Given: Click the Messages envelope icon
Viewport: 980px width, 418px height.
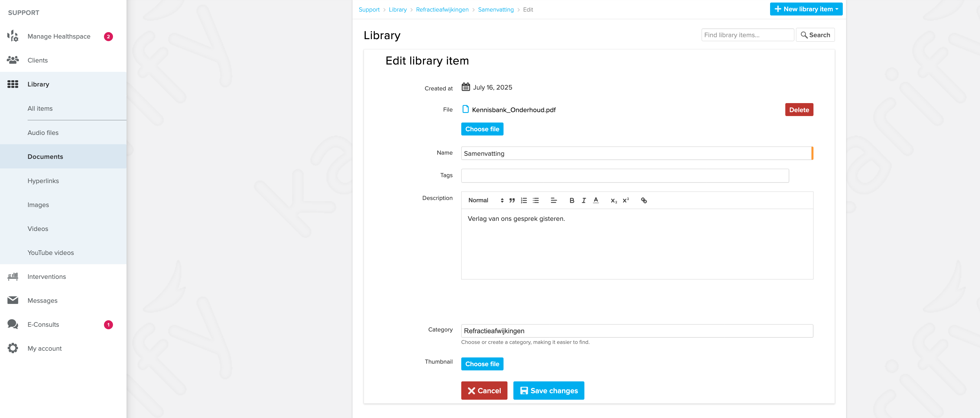Looking at the screenshot, I should [x=13, y=301].
